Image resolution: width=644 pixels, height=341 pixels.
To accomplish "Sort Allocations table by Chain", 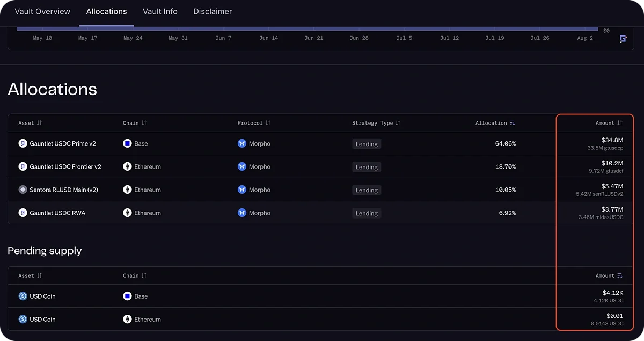I will click(x=135, y=123).
